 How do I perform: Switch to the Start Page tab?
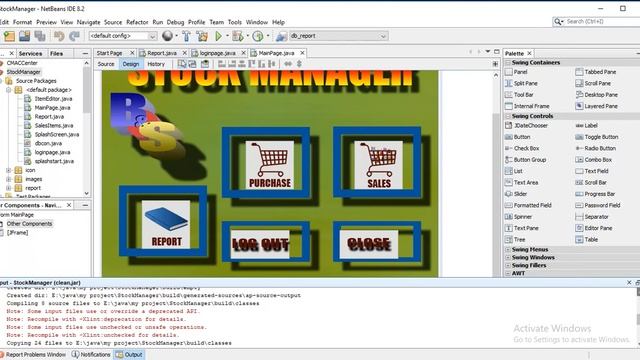click(x=109, y=53)
